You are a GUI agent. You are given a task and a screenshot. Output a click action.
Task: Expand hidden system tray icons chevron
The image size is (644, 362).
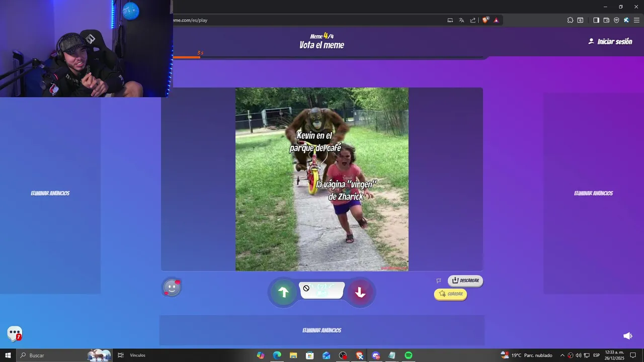click(562, 355)
